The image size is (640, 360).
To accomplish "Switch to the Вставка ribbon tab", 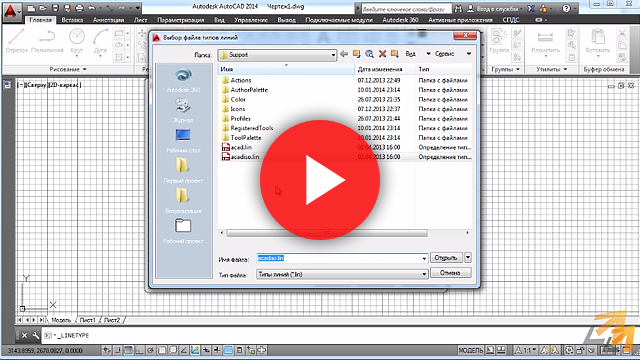I will pos(72,20).
